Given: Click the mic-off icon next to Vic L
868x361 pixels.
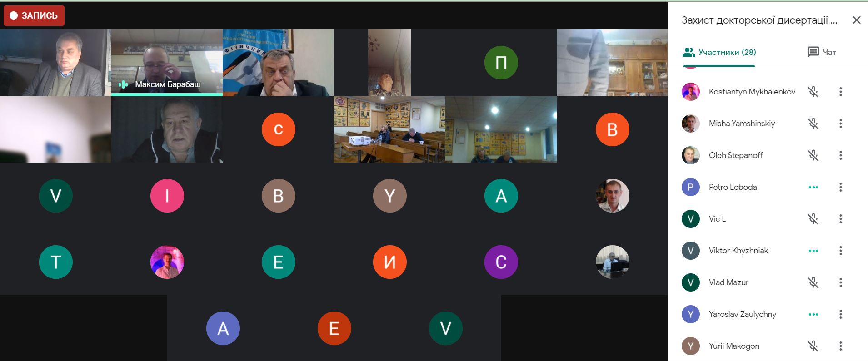Looking at the screenshot, I should [813, 219].
